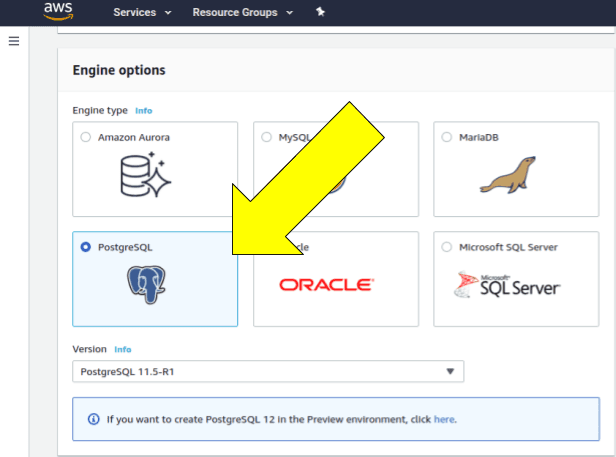Click the PostgreSQL elephant logo
The height and width of the screenshot is (457, 616).
(147, 284)
